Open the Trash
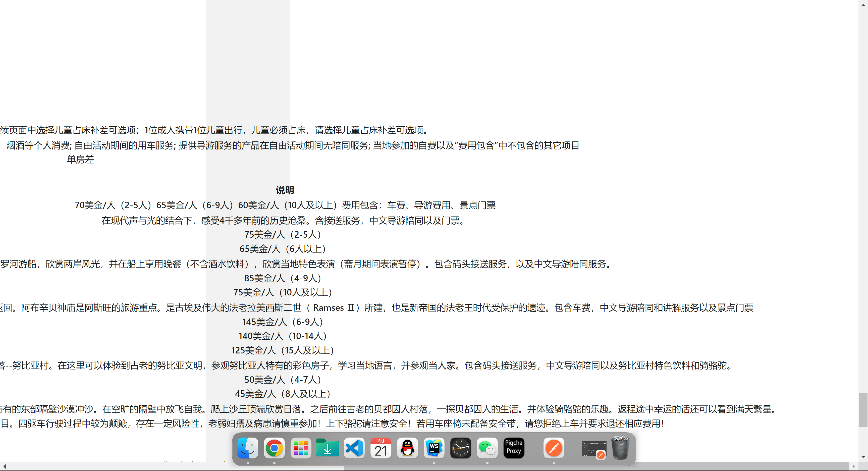This screenshot has height=471, width=868. [x=621, y=448]
